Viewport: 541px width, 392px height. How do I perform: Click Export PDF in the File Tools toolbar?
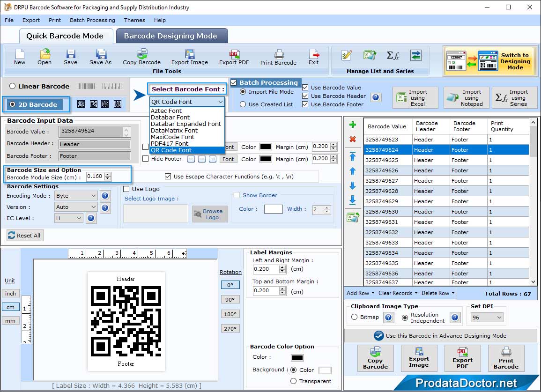[x=234, y=57]
